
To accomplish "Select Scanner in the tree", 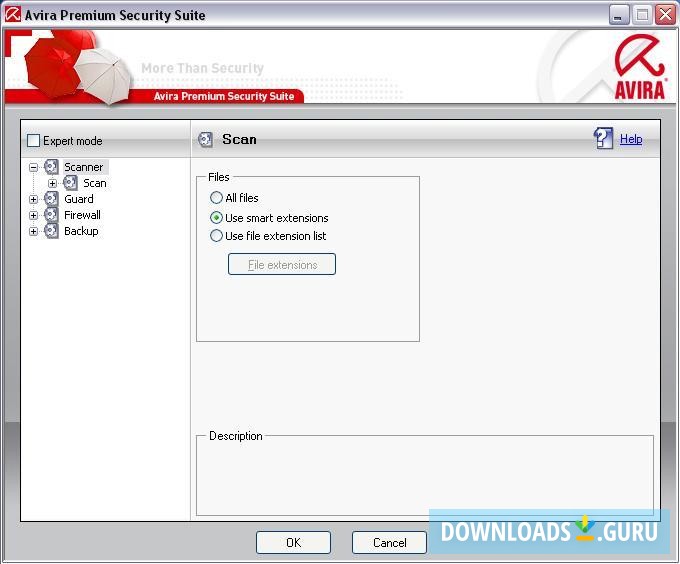I will [x=84, y=167].
